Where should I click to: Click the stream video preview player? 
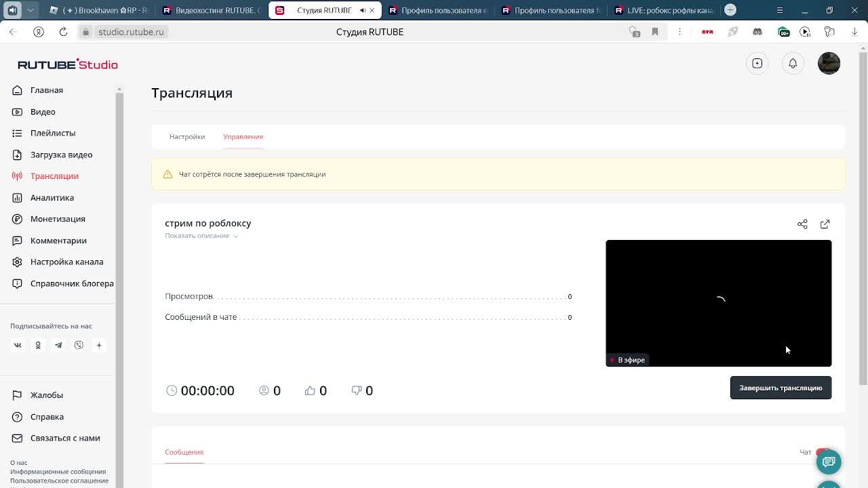(718, 303)
